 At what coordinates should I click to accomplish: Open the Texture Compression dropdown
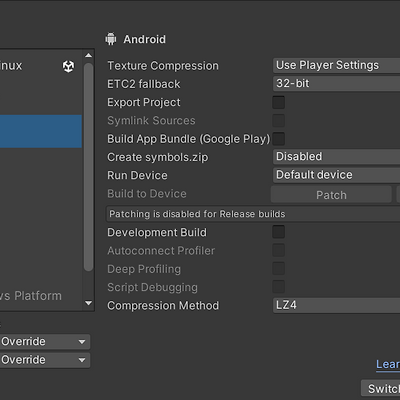336,65
